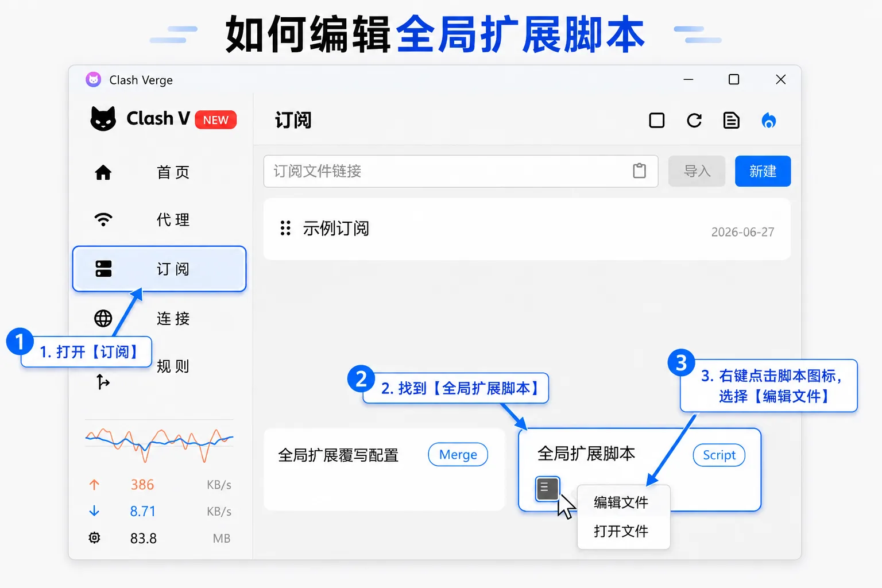
Task: Click the Merge badge
Action: click(458, 455)
